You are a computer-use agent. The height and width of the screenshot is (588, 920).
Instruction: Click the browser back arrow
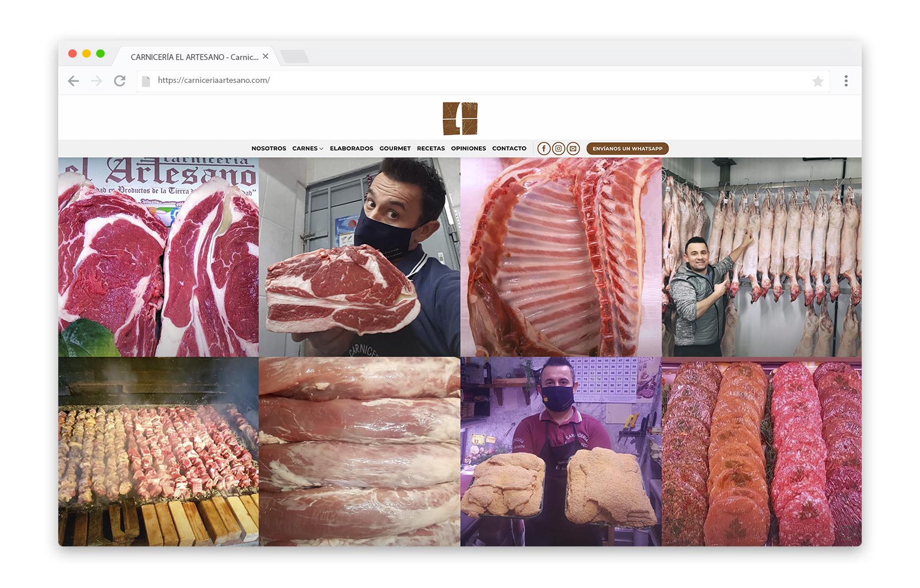click(x=74, y=81)
